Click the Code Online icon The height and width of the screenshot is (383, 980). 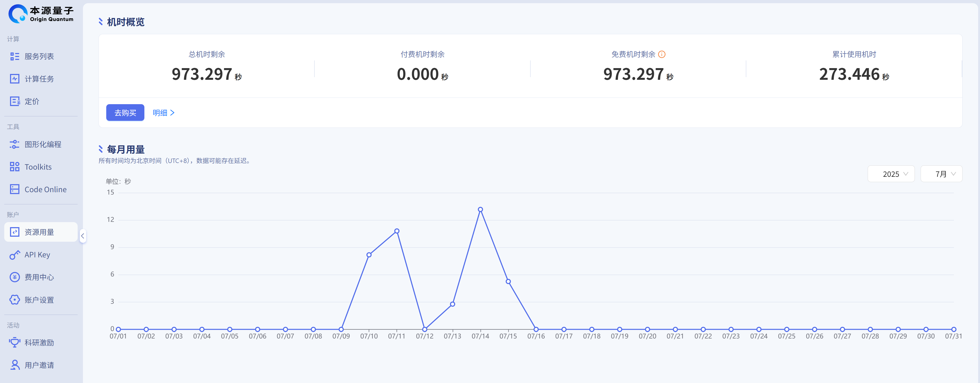[x=15, y=189]
